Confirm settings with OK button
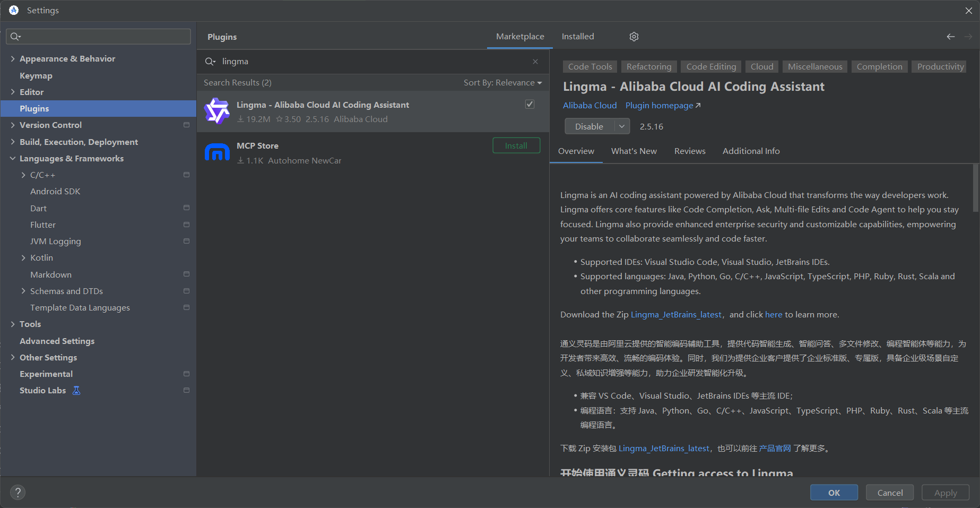The width and height of the screenshot is (980, 508). tap(834, 493)
